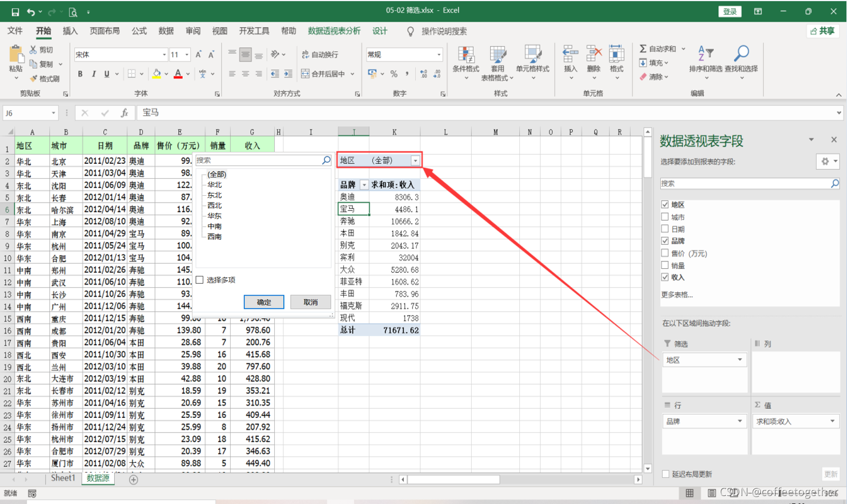Open the Name Box J6 dropdown
This screenshot has width=847, height=504.
click(x=53, y=113)
